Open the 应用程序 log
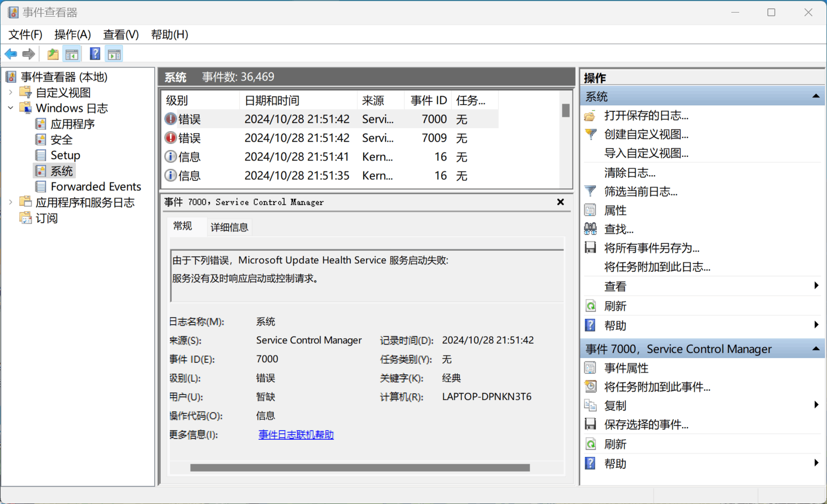This screenshot has height=504, width=827. (72, 124)
